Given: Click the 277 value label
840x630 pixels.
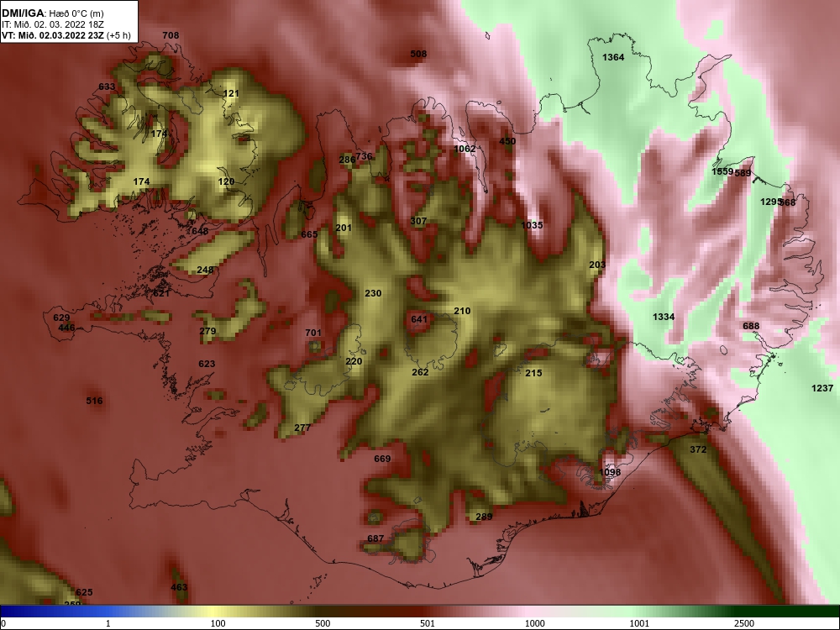Looking at the screenshot, I should click(302, 428).
